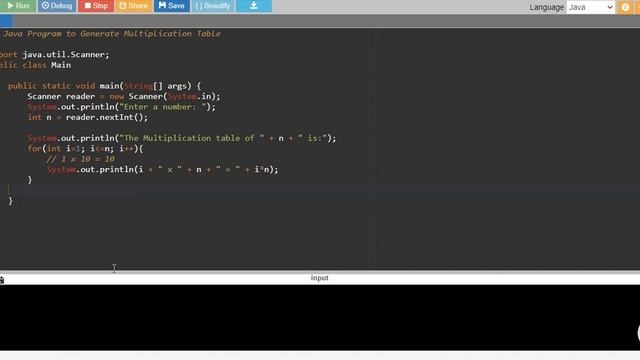Click the comment '// 1 x 10 = 10'
This screenshot has width=640, height=360.
tap(80, 159)
